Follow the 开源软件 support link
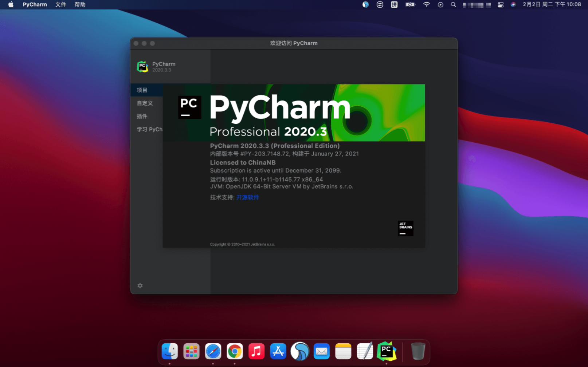 coord(248,197)
